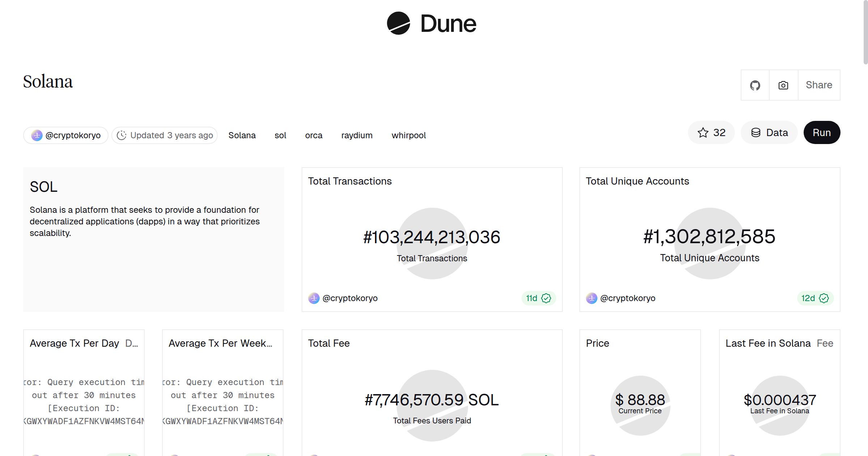The width and height of the screenshot is (868, 456).
Task: Open the GitHub icon button
Action: click(x=755, y=85)
